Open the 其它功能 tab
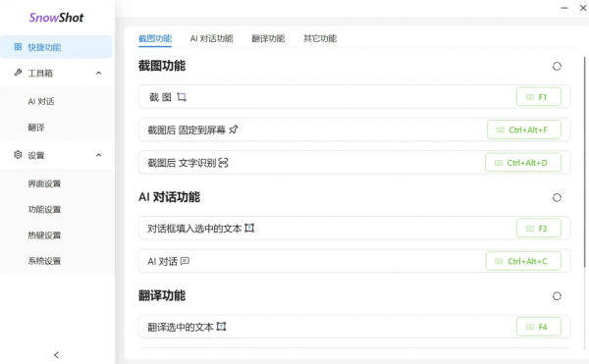Screen dimensions: 589x364 click(320, 38)
